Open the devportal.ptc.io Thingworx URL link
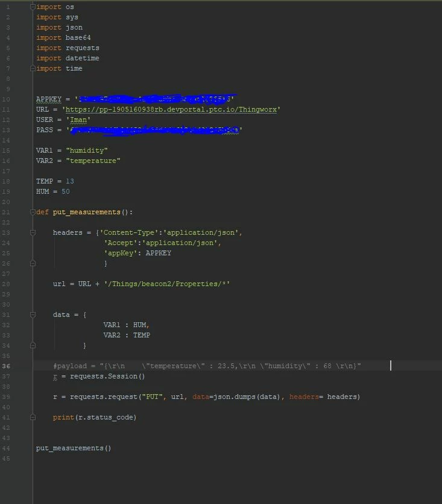This screenshot has height=504, width=442. tap(171, 110)
